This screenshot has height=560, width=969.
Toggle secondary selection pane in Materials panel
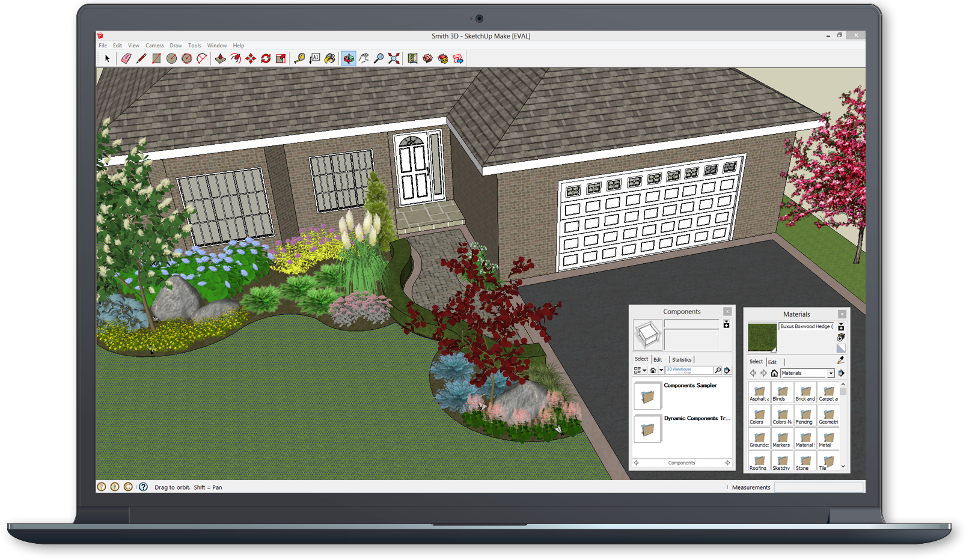point(841,327)
